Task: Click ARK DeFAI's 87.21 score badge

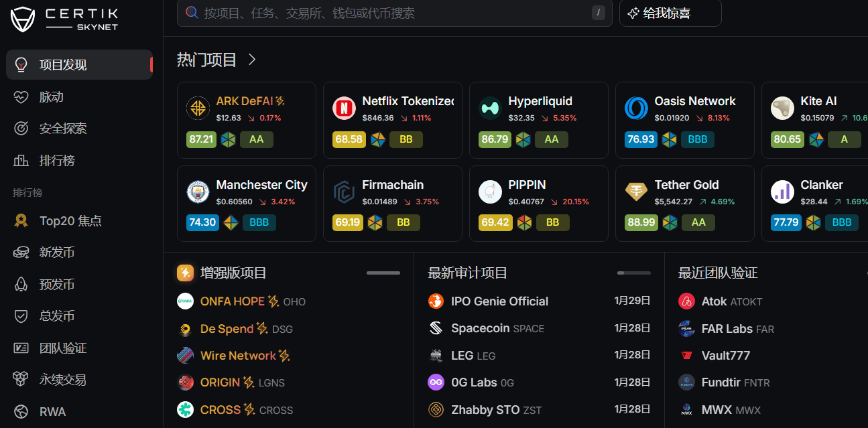Action: point(202,139)
